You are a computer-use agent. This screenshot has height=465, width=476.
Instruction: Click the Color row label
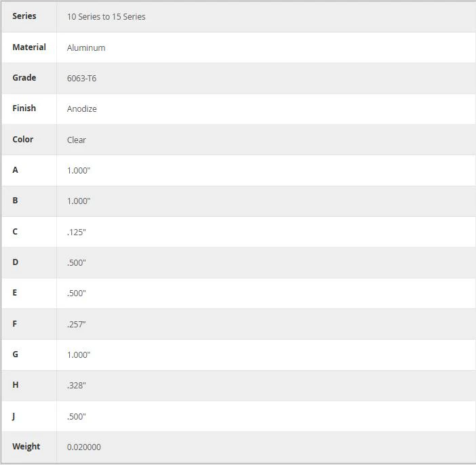point(23,140)
